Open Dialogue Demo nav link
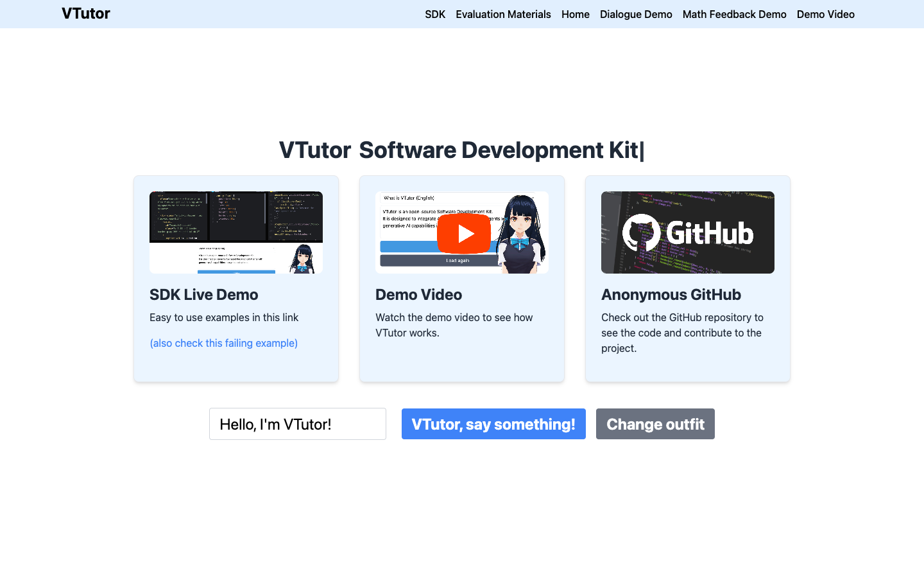 [636, 14]
